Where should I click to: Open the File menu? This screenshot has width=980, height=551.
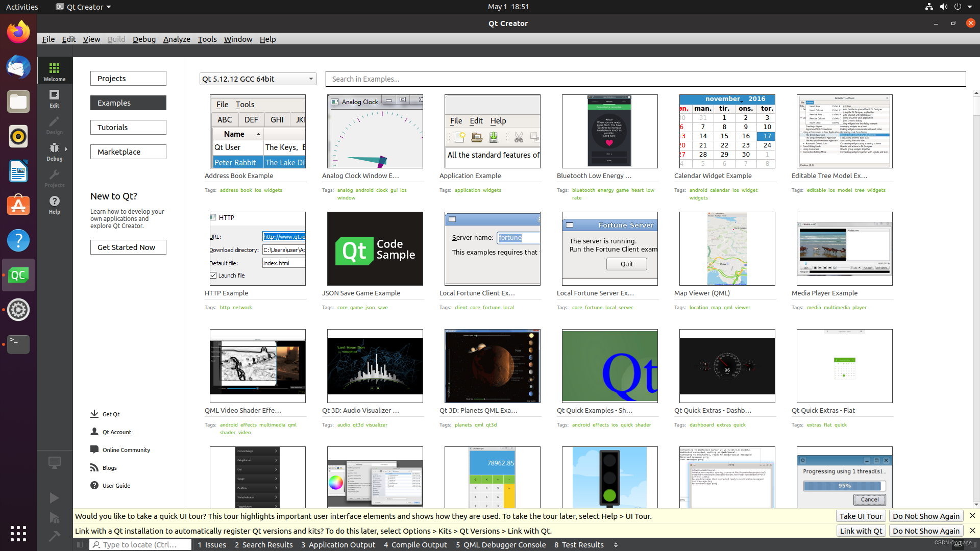coord(48,39)
